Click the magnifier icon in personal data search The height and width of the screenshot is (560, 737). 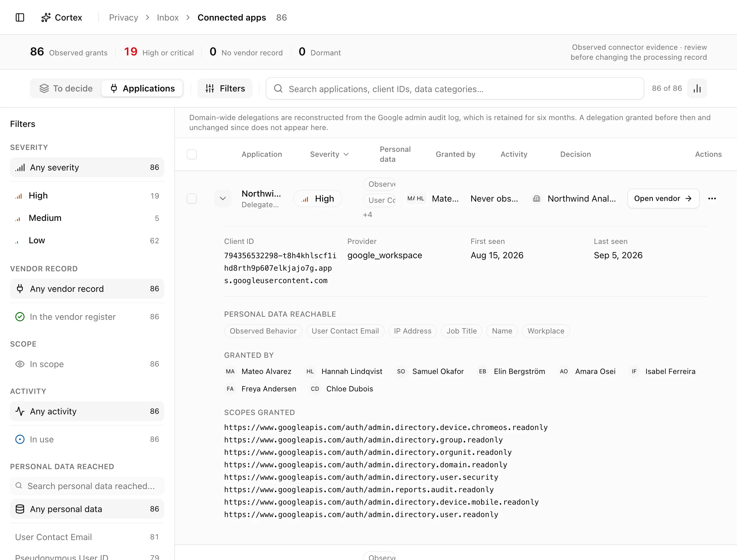[x=19, y=486]
